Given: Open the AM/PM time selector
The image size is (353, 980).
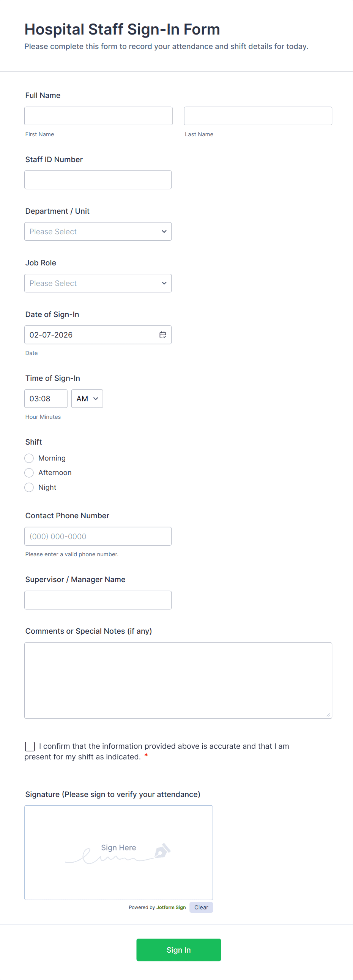Looking at the screenshot, I should pyautogui.click(x=87, y=399).
